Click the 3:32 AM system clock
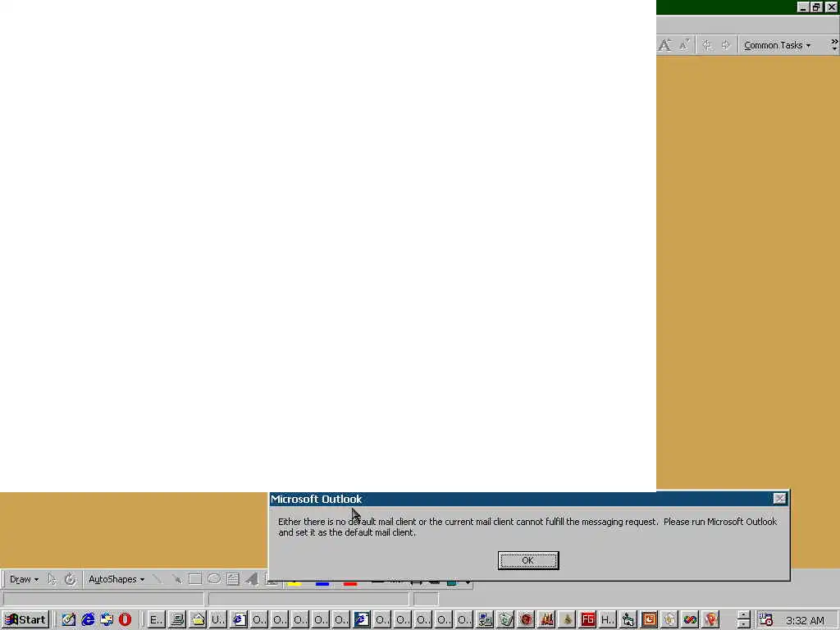840x630 pixels. click(x=806, y=620)
